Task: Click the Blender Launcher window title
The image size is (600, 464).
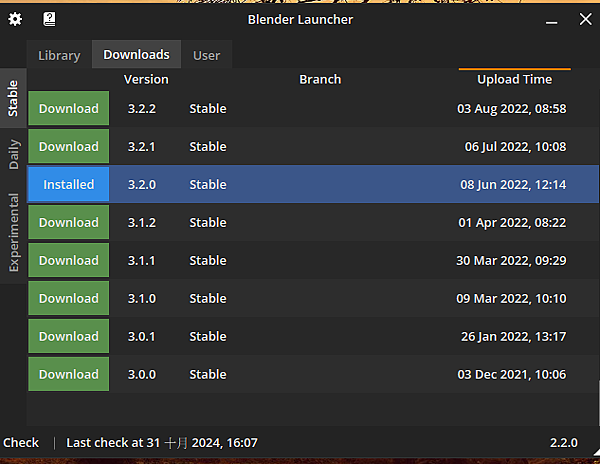Action: (x=300, y=20)
